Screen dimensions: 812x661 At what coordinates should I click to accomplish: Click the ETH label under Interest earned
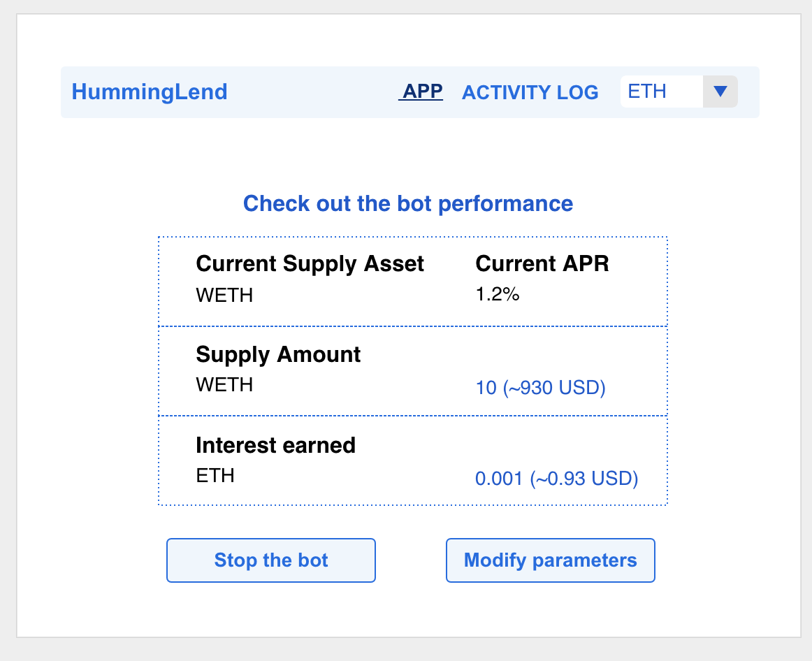pos(215,476)
